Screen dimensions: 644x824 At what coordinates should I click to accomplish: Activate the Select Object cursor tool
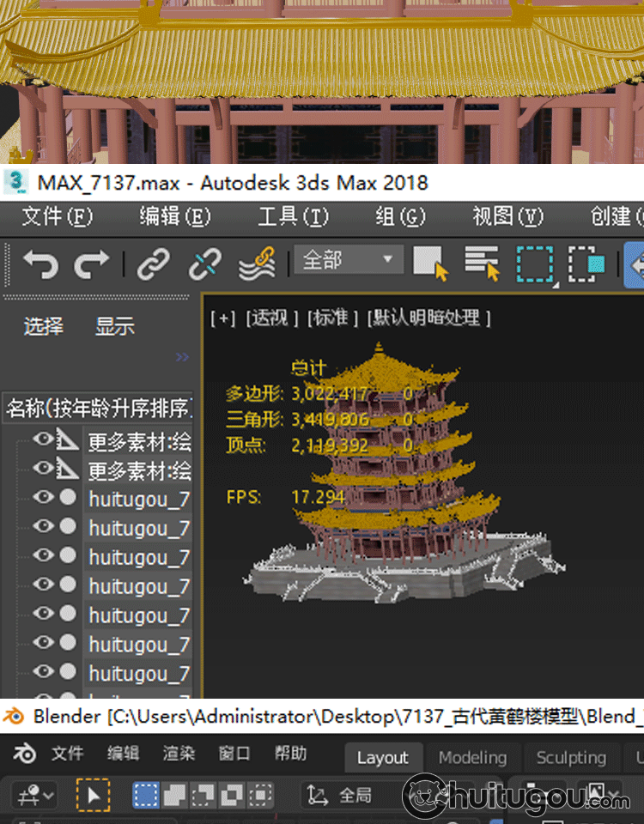(430, 264)
